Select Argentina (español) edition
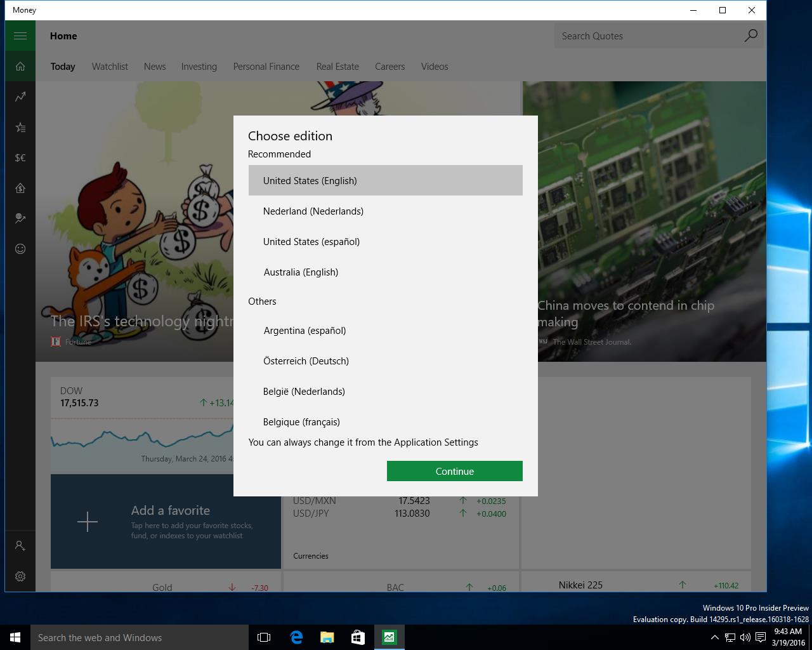812x650 pixels. [x=386, y=330]
